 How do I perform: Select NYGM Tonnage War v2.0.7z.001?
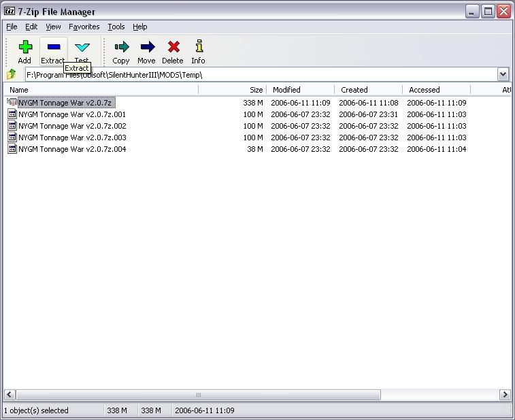[x=72, y=114]
